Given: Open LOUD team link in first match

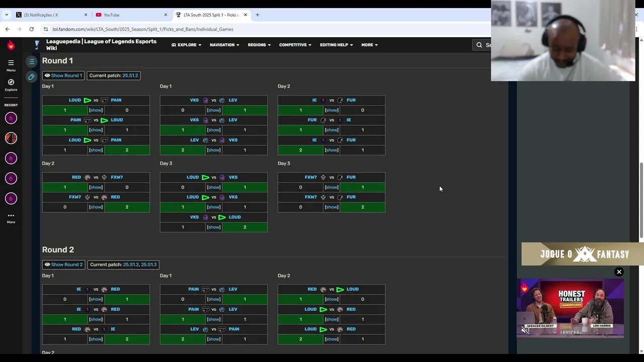Looking at the screenshot, I should 75,100.
